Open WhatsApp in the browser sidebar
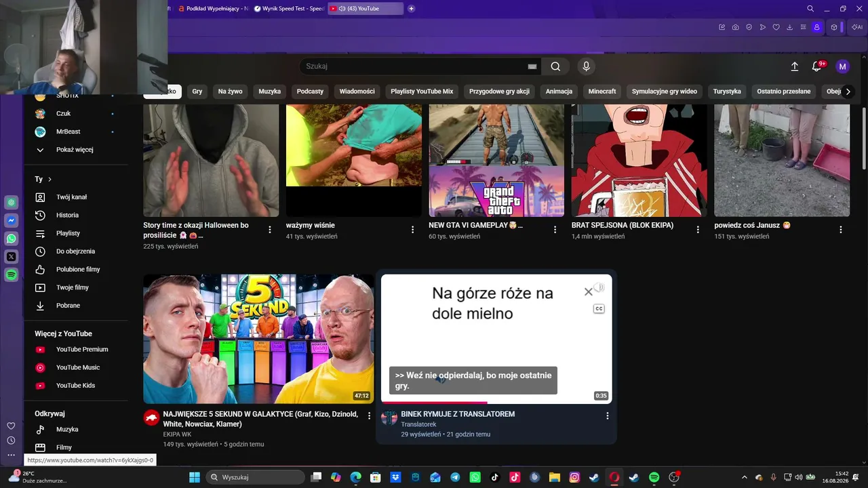The height and width of the screenshot is (488, 868). pyautogui.click(x=12, y=239)
